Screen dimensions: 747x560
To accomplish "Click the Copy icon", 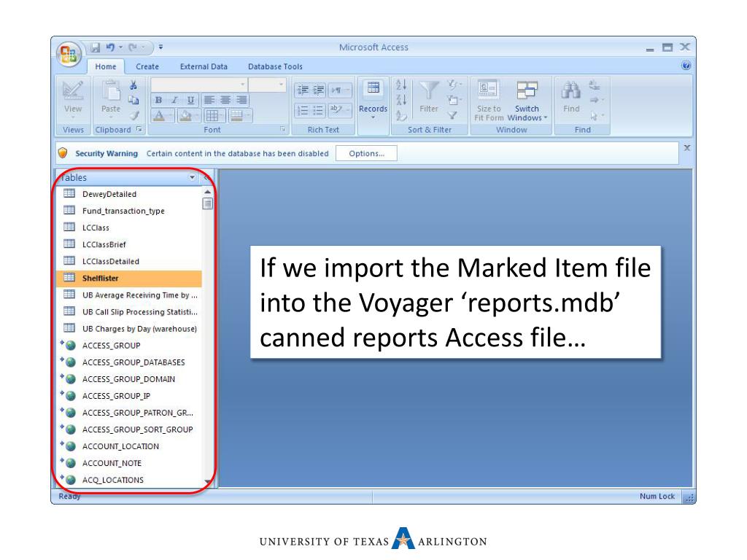I will click(x=133, y=100).
